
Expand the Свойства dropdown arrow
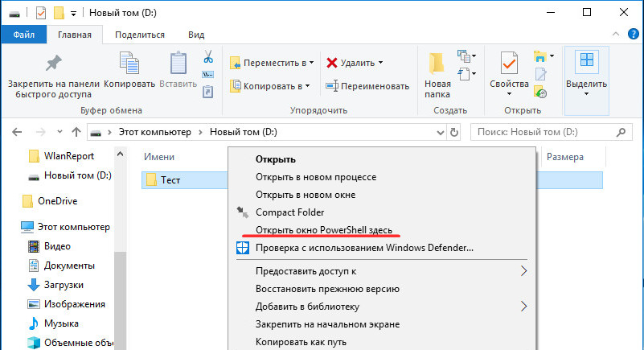[x=509, y=94]
